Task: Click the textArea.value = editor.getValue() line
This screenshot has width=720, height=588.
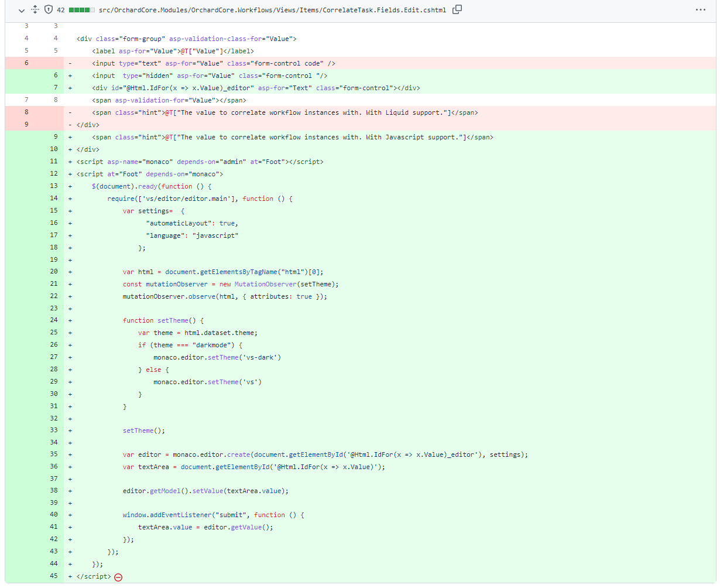Action: pos(361,527)
